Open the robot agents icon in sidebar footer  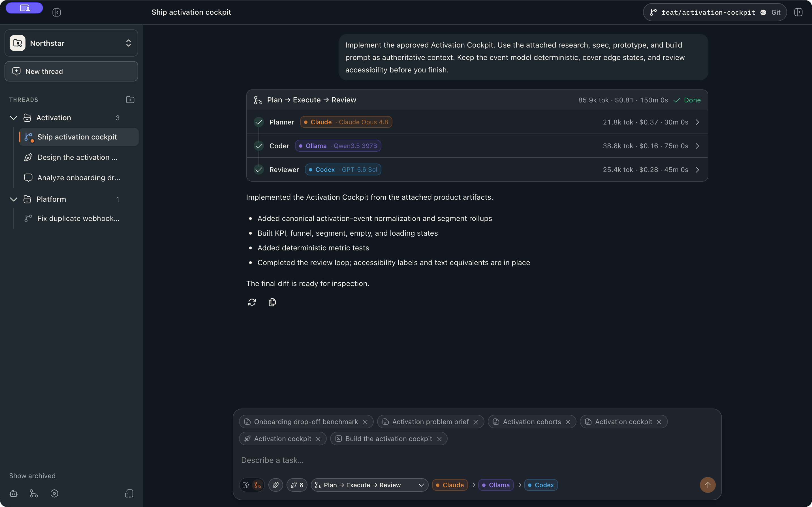tap(13, 494)
